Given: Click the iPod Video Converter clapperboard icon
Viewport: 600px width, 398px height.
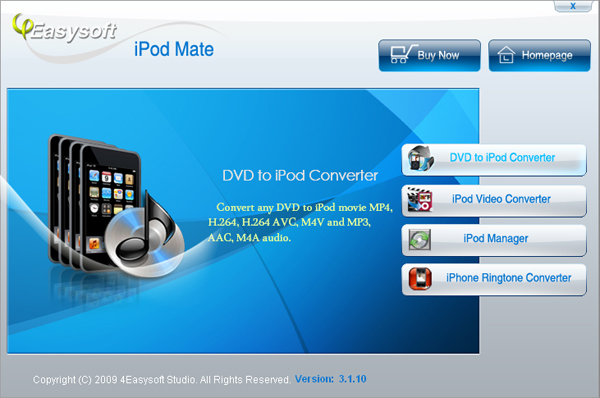Looking at the screenshot, I should click(419, 199).
